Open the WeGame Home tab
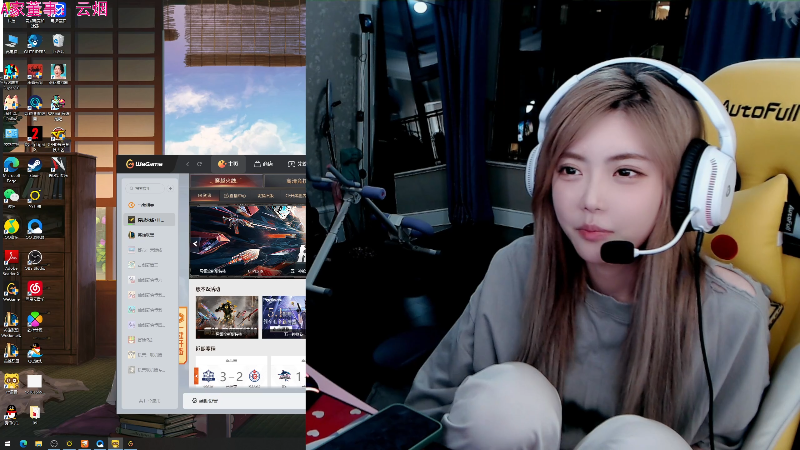This screenshot has height=450, width=800. pyautogui.click(x=228, y=164)
